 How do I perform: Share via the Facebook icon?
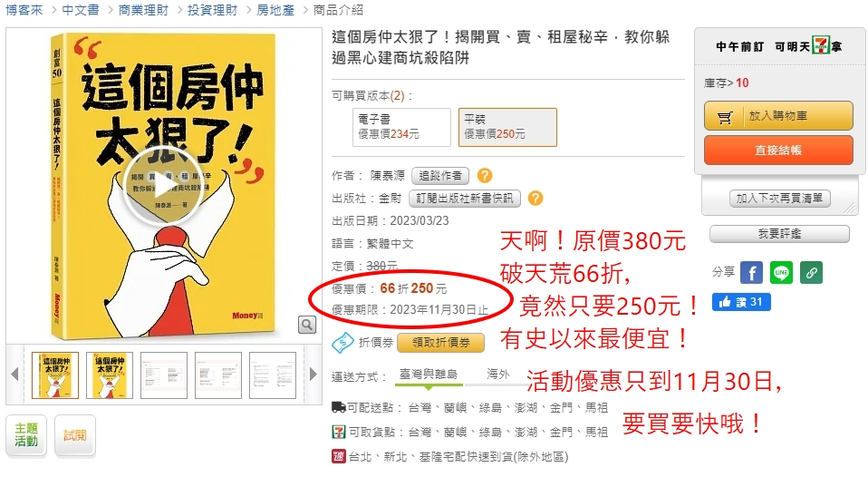tap(752, 273)
